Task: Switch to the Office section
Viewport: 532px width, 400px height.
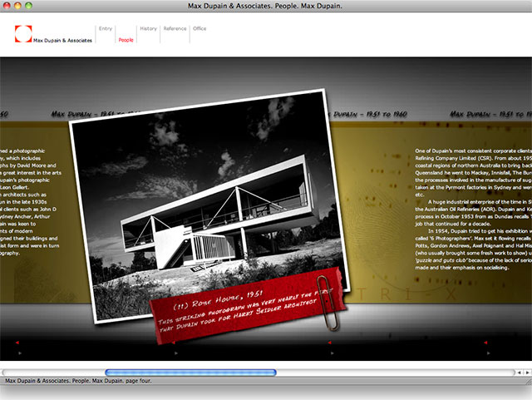Action: coord(199,28)
